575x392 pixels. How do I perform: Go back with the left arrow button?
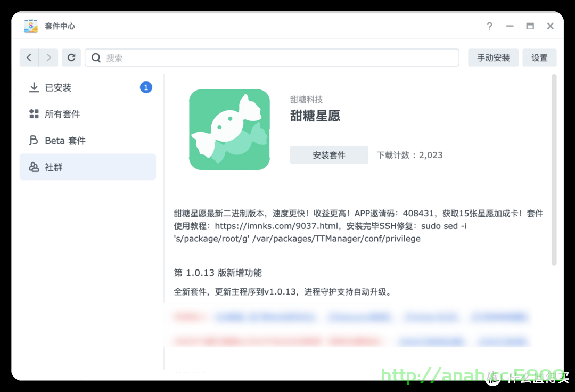pos(29,58)
